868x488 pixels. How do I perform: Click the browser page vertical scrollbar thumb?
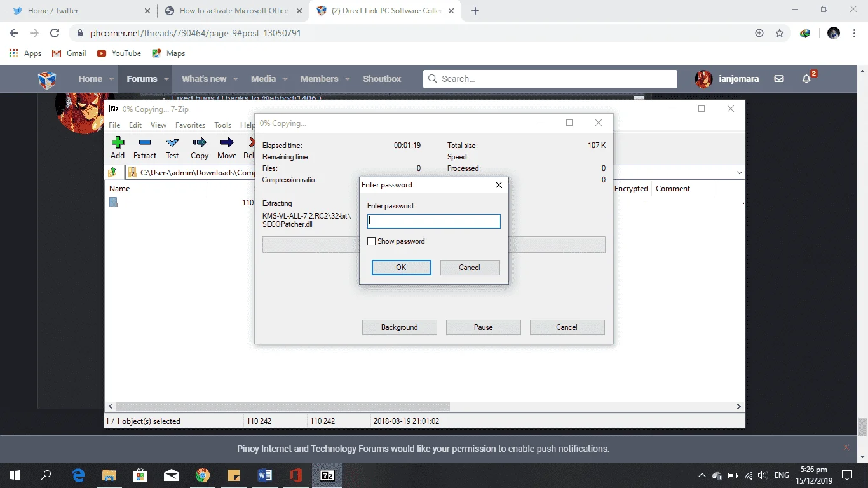[x=862, y=427]
